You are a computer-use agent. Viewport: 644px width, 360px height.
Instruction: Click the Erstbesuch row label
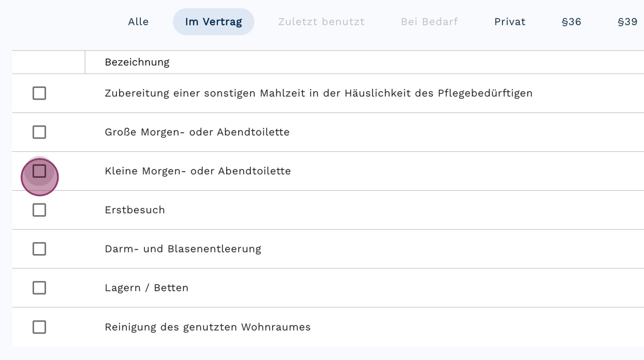point(135,210)
